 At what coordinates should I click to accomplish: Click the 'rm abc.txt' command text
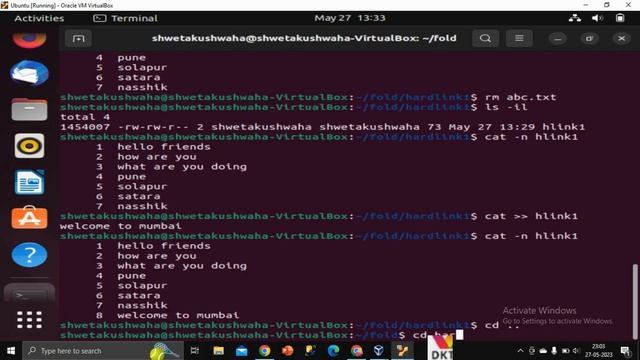[520, 97]
